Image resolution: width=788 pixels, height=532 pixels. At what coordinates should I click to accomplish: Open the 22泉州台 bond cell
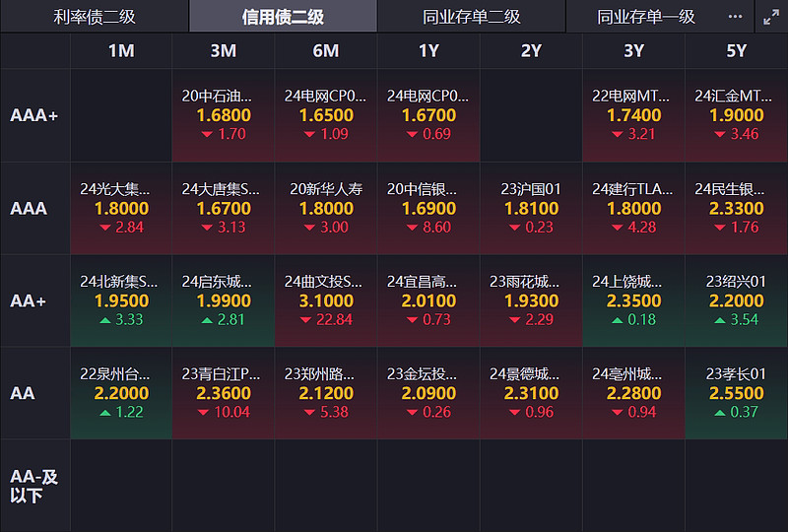(121, 393)
